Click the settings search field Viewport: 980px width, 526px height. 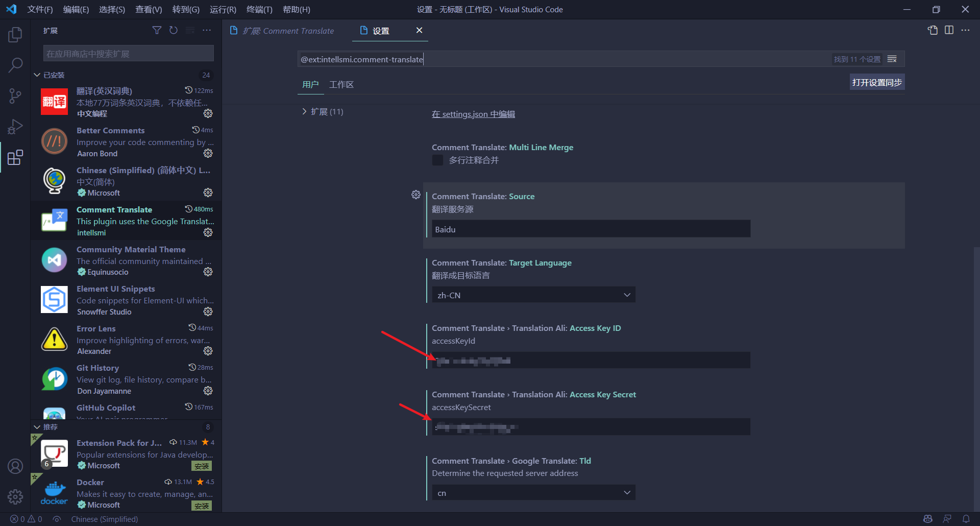pos(564,59)
